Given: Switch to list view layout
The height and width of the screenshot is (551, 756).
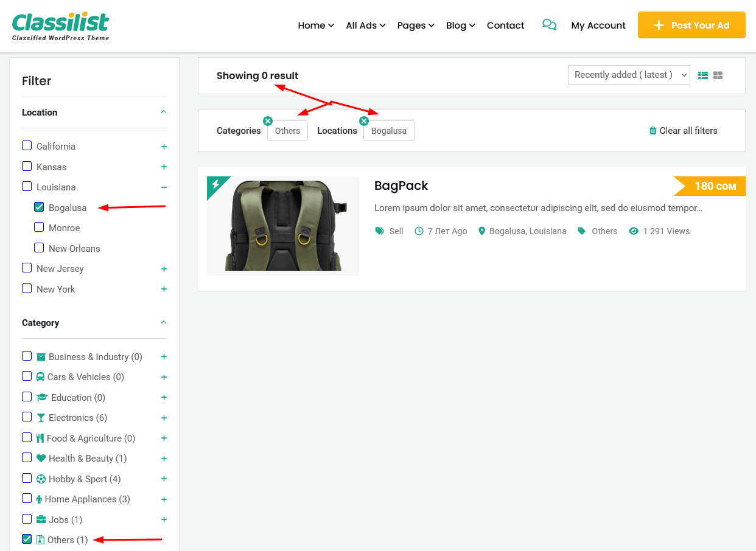Looking at the screenshot, I should click(703, 75).
